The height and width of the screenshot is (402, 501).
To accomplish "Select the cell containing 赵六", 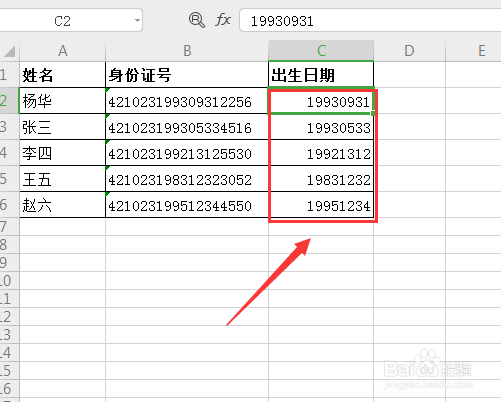I will [63, 205].
